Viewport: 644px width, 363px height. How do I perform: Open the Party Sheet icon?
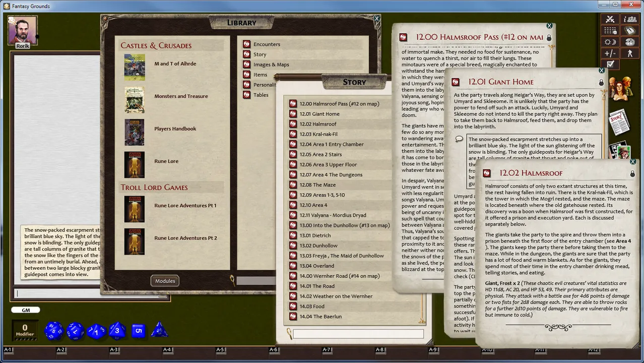point(630,20)
